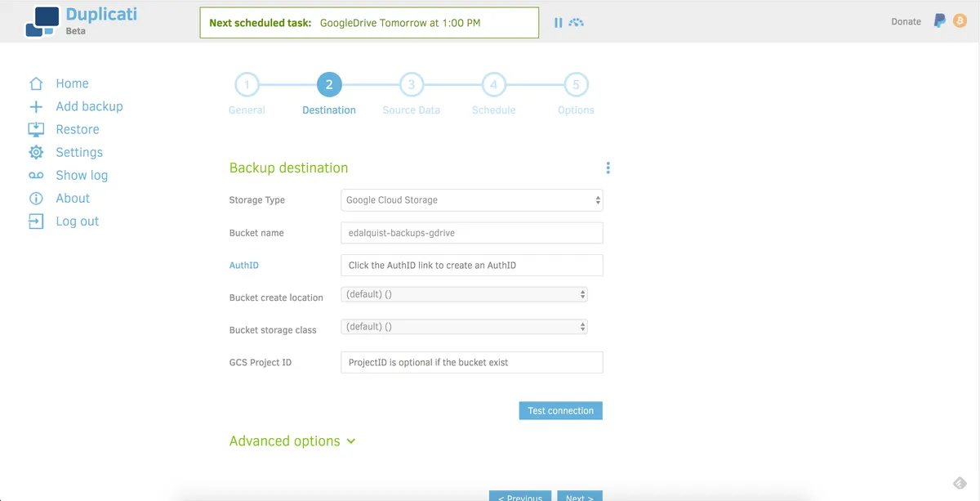
Task: Click the Duplicati title text
Action: pyautogui.click(x=101, y=14)
